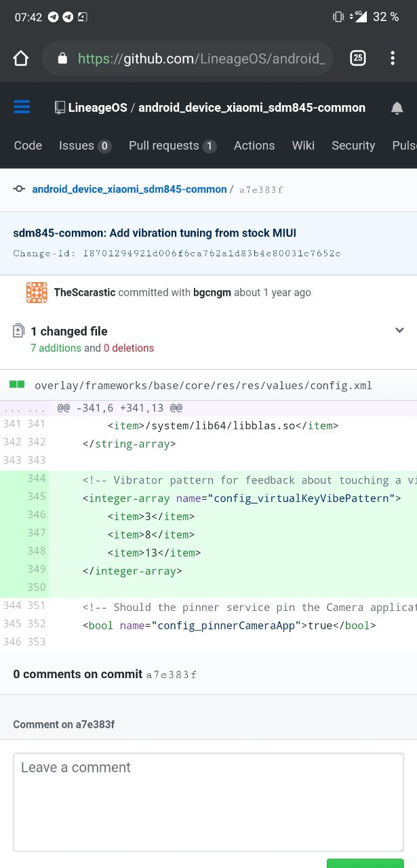The width and height of the screenshot is (417, 868).
Task: Expand hidden lines above the diff hunk
Action: point(24,409)
